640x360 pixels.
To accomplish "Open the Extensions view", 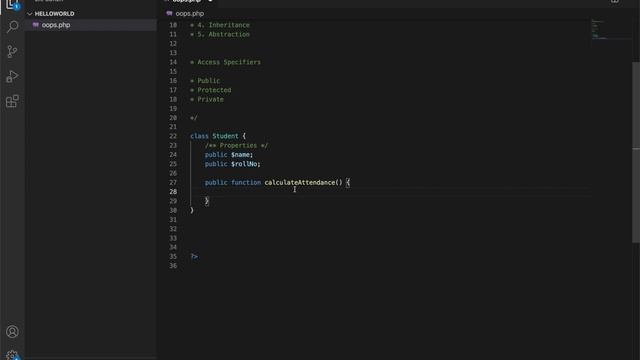I will 12,101.
